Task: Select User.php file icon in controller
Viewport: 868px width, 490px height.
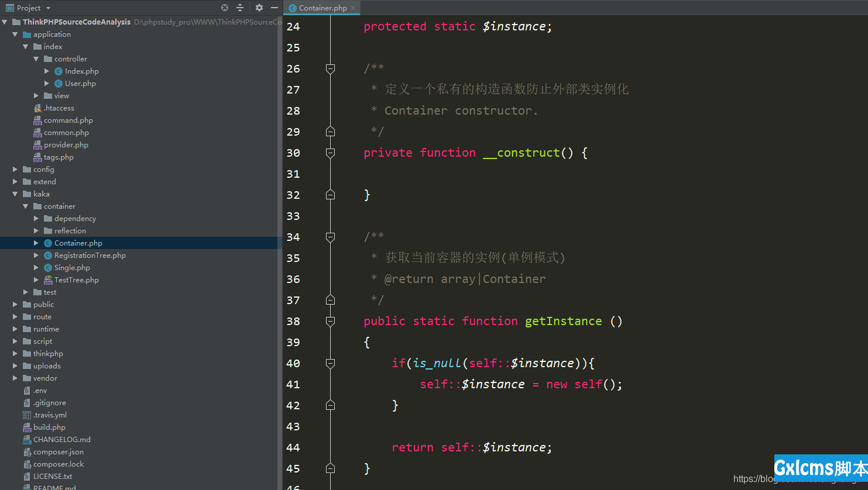Action: point(59,84)
